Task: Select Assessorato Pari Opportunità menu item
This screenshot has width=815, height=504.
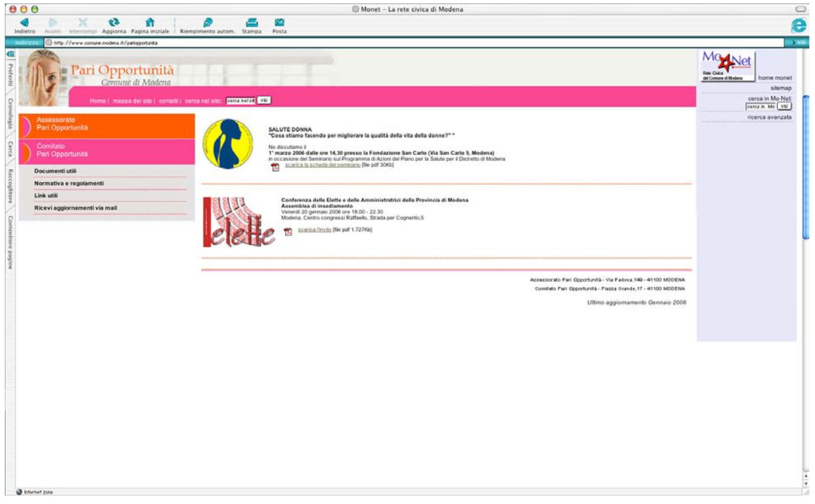Action: [107, 125]
